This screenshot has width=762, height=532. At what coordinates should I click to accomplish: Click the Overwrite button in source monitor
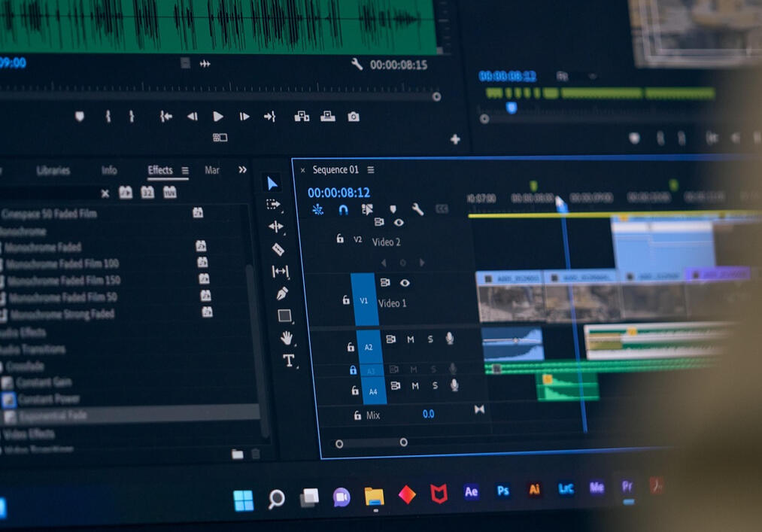(328, 116)
